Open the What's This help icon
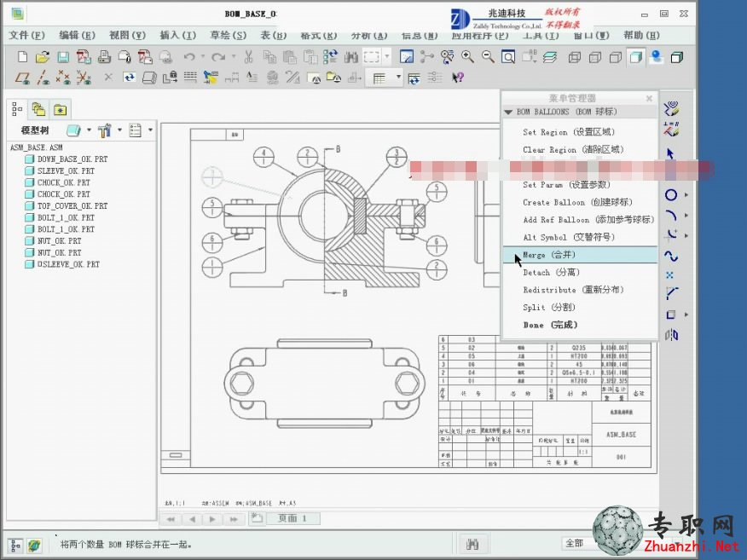 coord(457,78)
